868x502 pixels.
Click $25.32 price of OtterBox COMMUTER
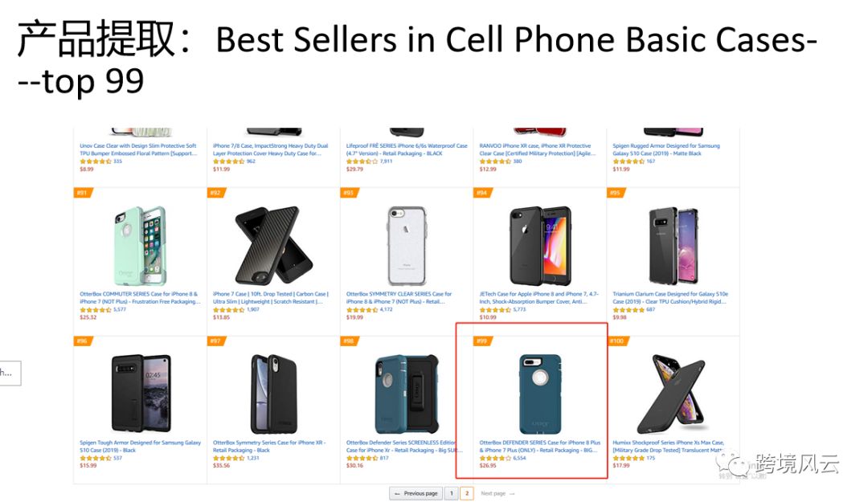[88, 317]
